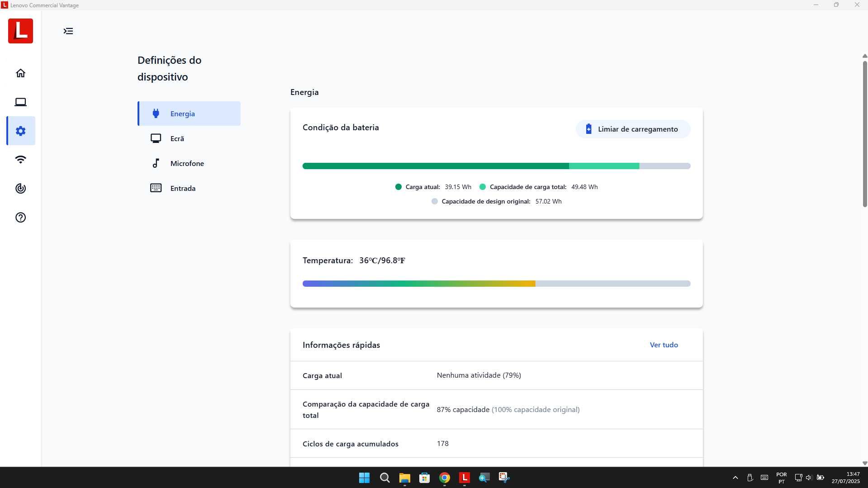Screen dimensions: 868x488
Task: Click the Informações rápidas heading
Action: pos(341,345)
